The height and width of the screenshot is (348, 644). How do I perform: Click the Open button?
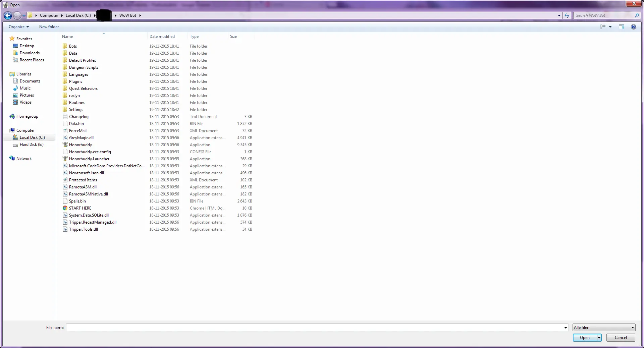pyautogui.click(x=585, y=338)
